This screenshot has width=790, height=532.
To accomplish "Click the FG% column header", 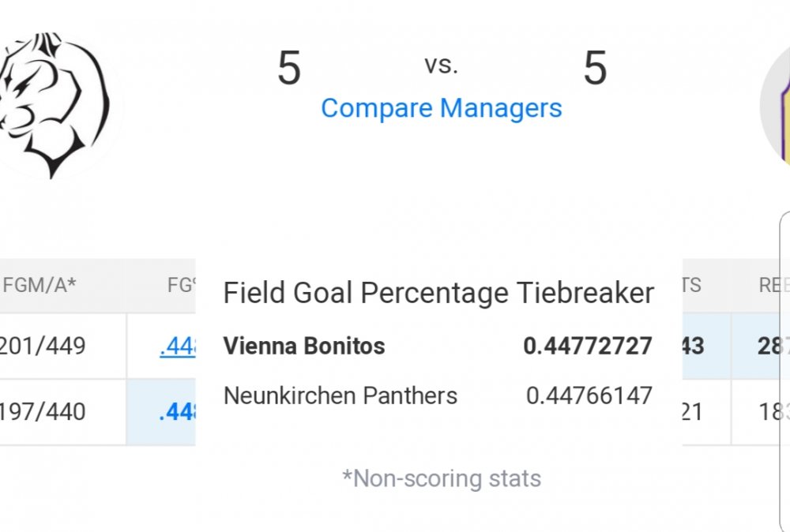I will (x=182, y=286).
